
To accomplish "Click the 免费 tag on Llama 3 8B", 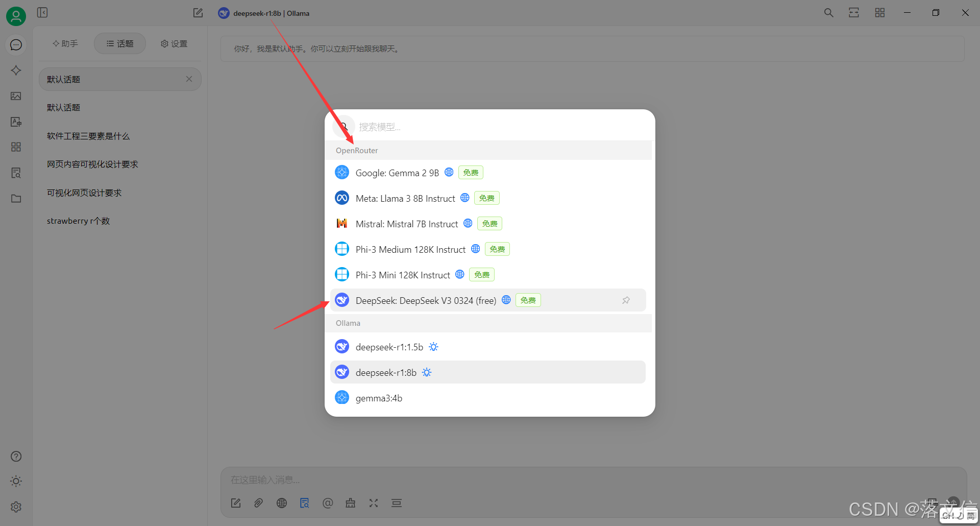I will pyautogui.click(x=487, y=198).
